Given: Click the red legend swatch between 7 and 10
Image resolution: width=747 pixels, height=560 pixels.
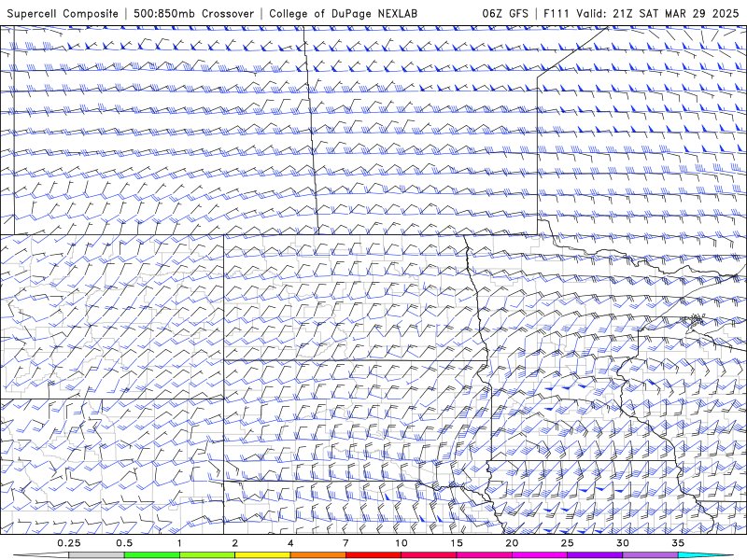Looking at the screenshot, I should (373, 555).
